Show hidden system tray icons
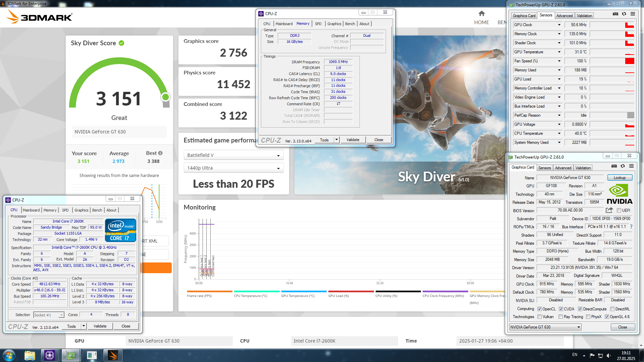This screenshot has width=644, height=362. pos(584,355)
